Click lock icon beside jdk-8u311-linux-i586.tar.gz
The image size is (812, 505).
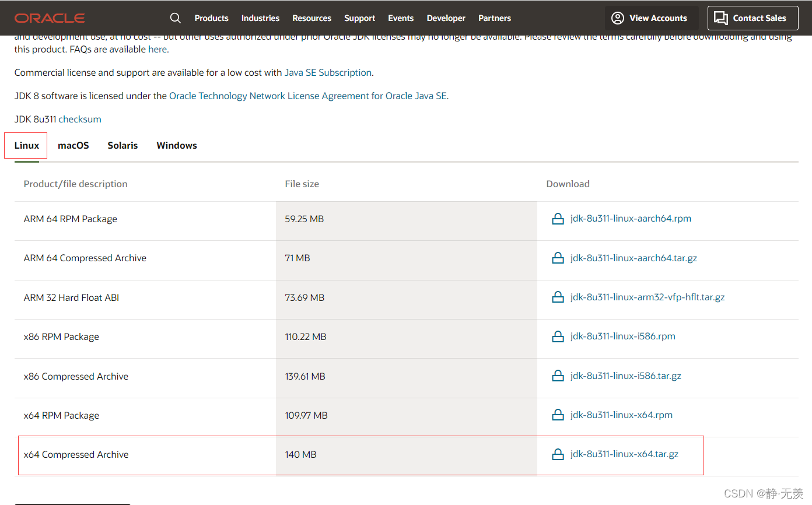click(x=558, y=376)
